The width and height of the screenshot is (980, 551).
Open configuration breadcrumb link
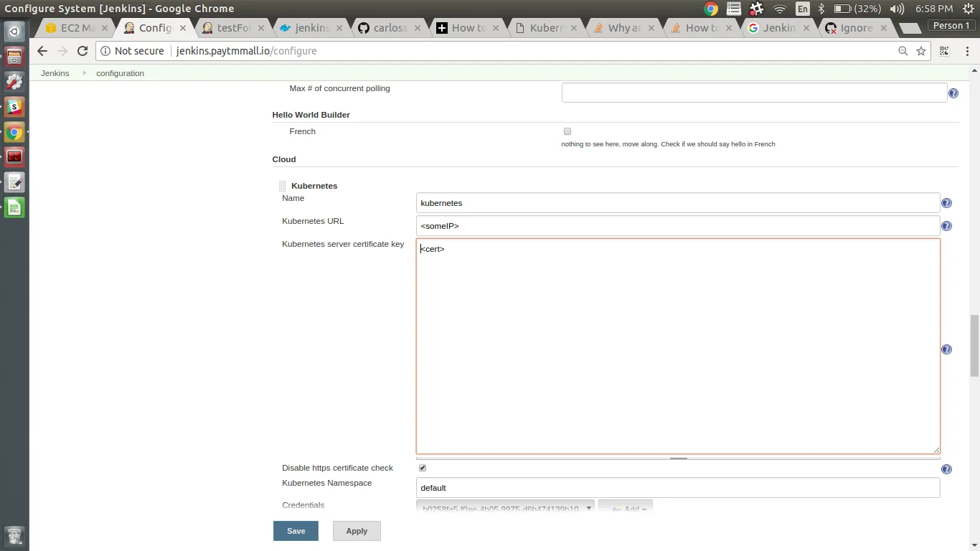[120, 73]
